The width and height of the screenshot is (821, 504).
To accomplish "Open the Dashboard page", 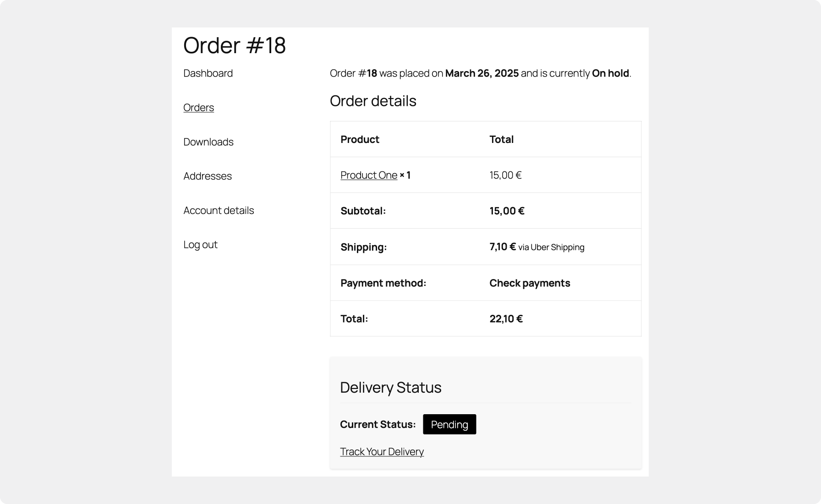I will tap(208, 73).
